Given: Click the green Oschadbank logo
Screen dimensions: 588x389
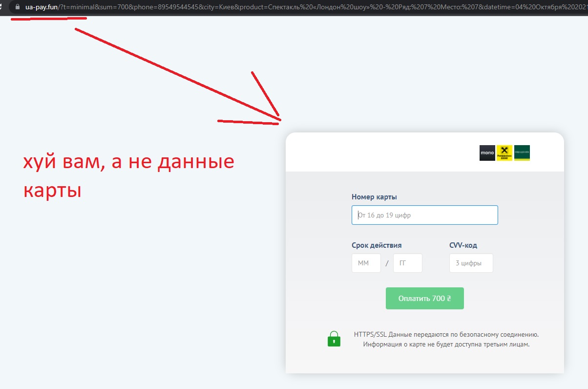Looking at the screenshot, I should [x=522, y=153].
